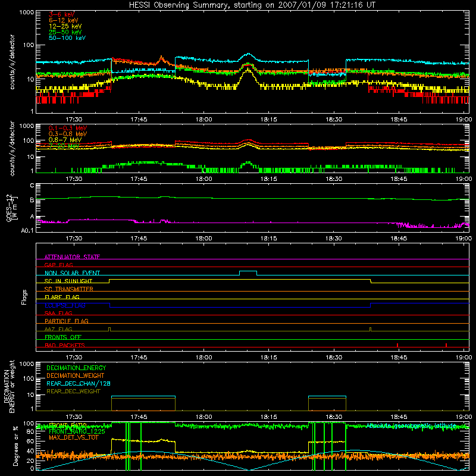The height and width of the screenshot is (476, 476).
Task: Select the SC_TRANSMITTER flag label
Action: 69,289
